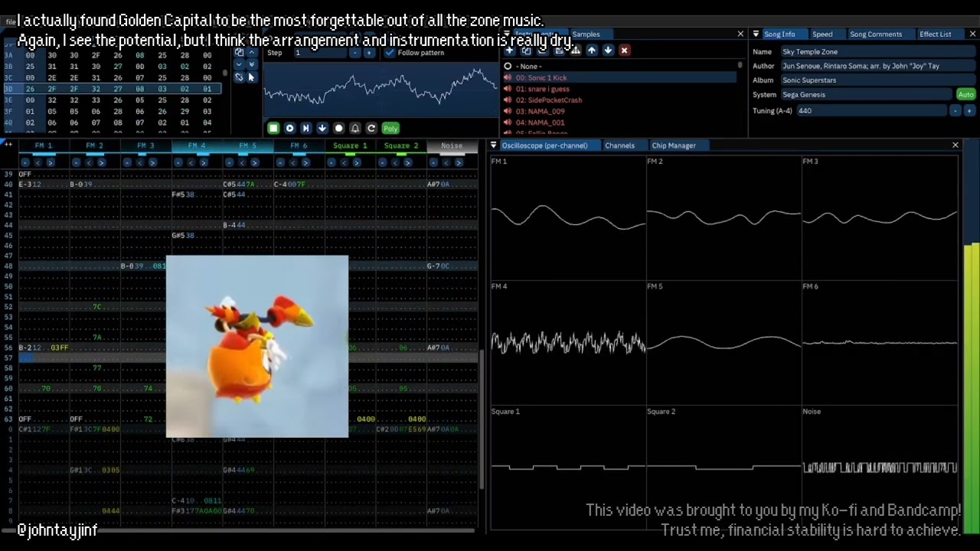
Task: Select instrument 04: NAMA_001
Action: (619, 122)
